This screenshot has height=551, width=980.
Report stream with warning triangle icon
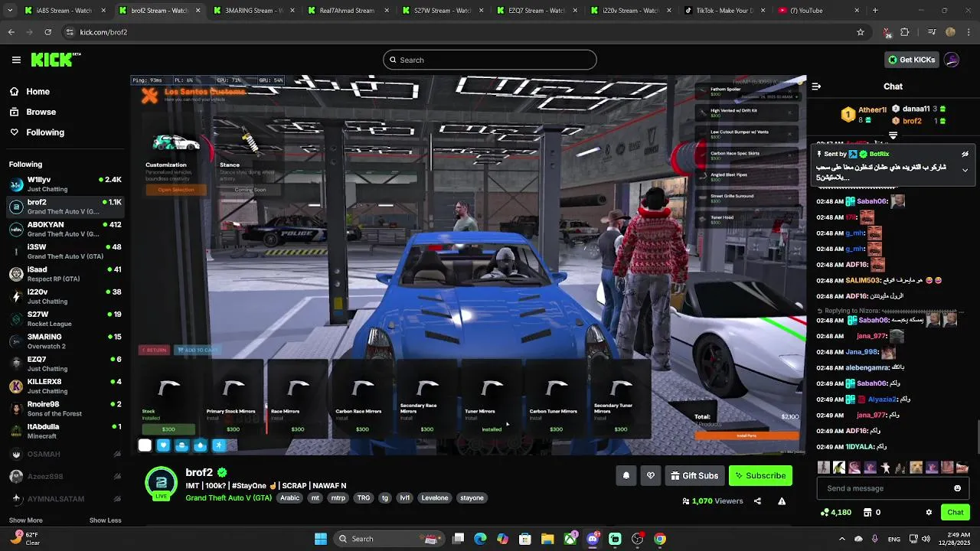(x=782, y=501)
